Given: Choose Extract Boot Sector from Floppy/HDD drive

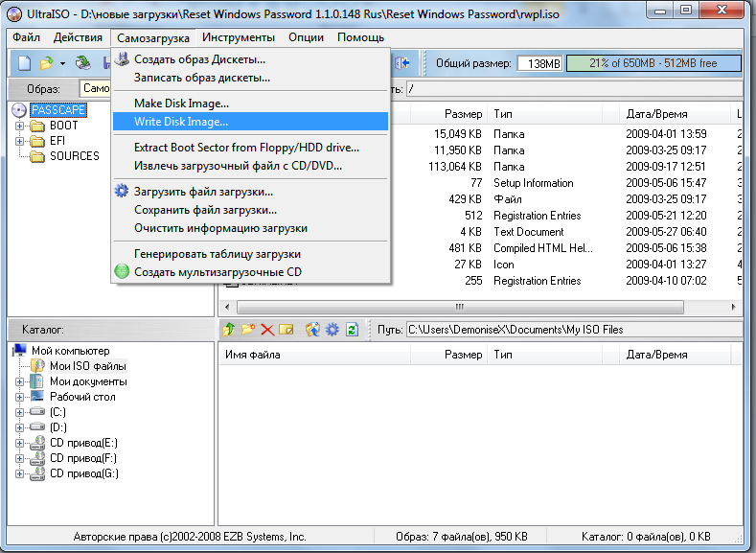Looking at the screenshot, I should (x=250, y=148).
